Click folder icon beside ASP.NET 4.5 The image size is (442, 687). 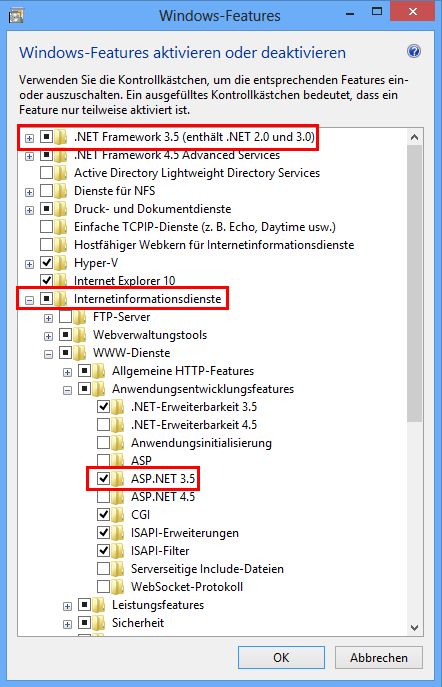coord(117,496)
